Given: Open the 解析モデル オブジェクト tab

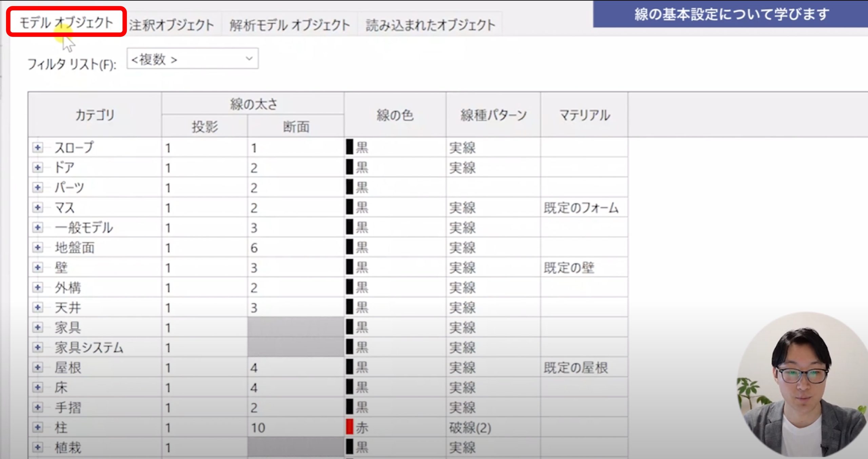Looking at the screenshot, I should (x=289, y=24).
